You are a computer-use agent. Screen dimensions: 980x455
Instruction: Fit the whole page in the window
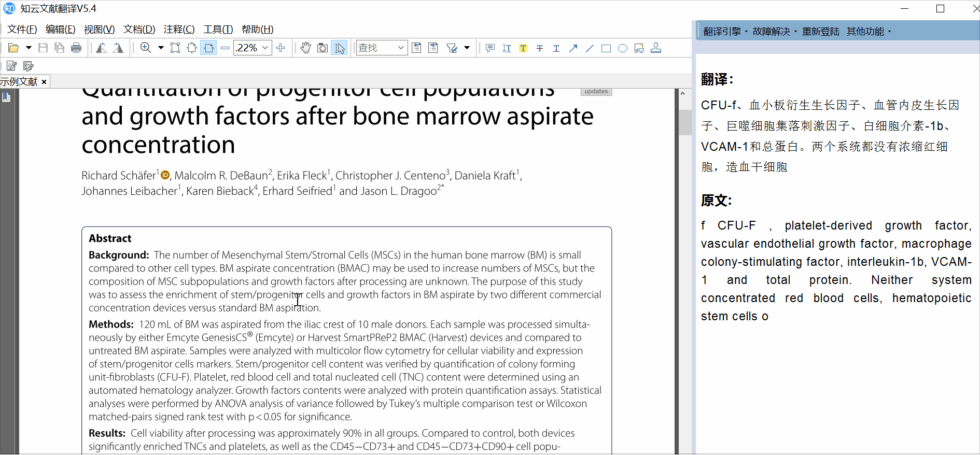point(192,48)
